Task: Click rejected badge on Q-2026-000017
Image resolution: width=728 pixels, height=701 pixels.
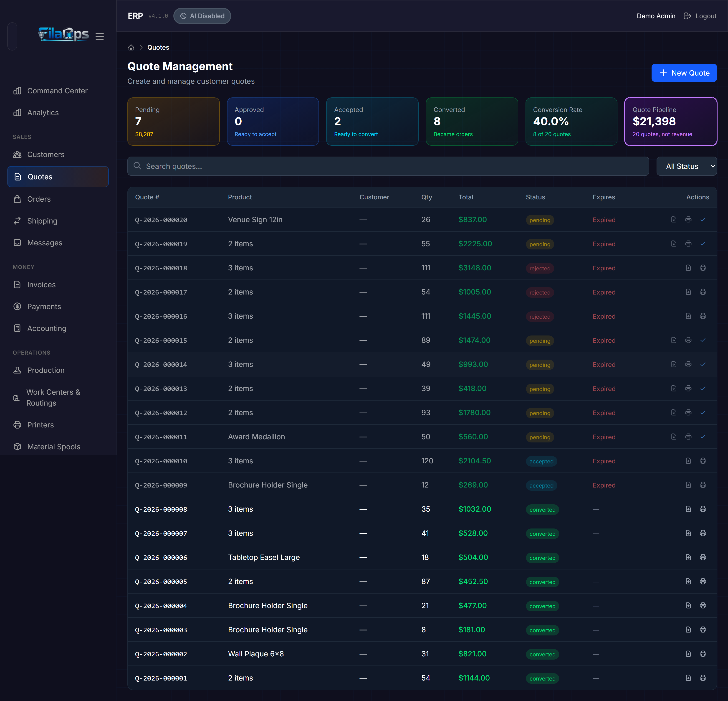Action: (x=540, y=292)
